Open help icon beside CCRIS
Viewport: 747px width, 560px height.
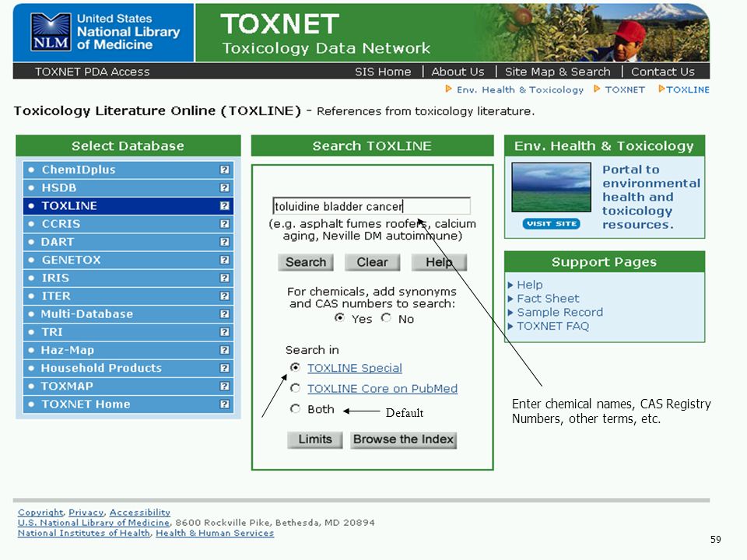[224, 224]
